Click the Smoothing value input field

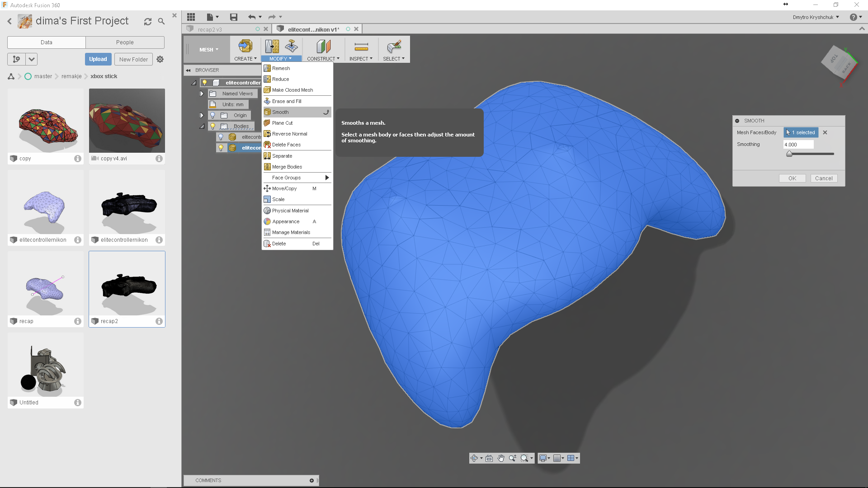798,145
